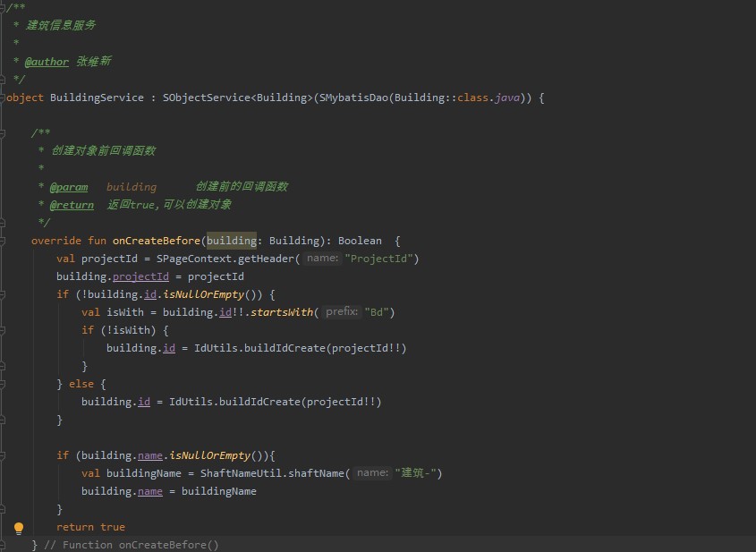Viewport: 756px width, 552px height.
Task: Click the @param doc tag
Action: pos(68,187)
